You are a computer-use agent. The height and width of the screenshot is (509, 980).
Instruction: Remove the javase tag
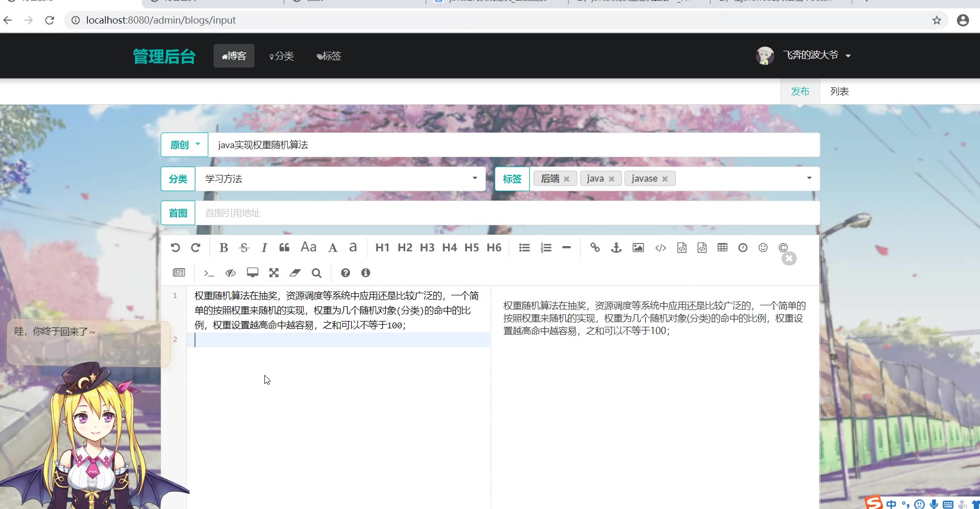665,179
